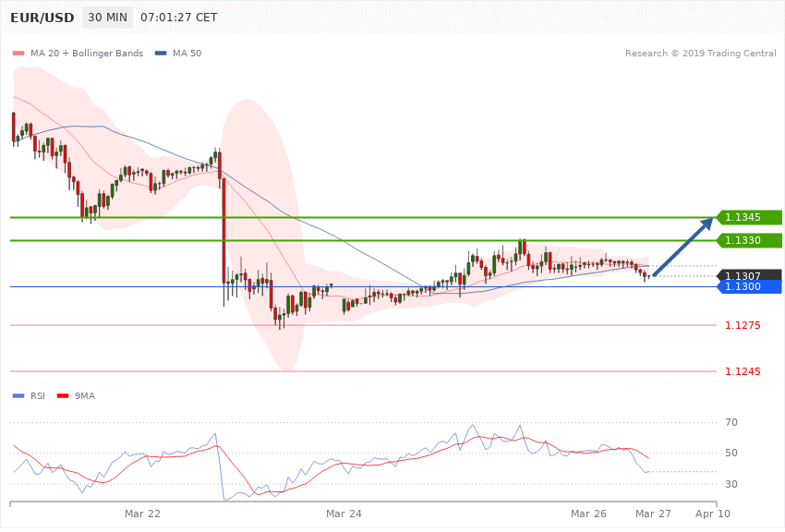This screenshot has width=785, height=532.
Task: Click the blue RSI legend swatch
Action: [18, 396]
